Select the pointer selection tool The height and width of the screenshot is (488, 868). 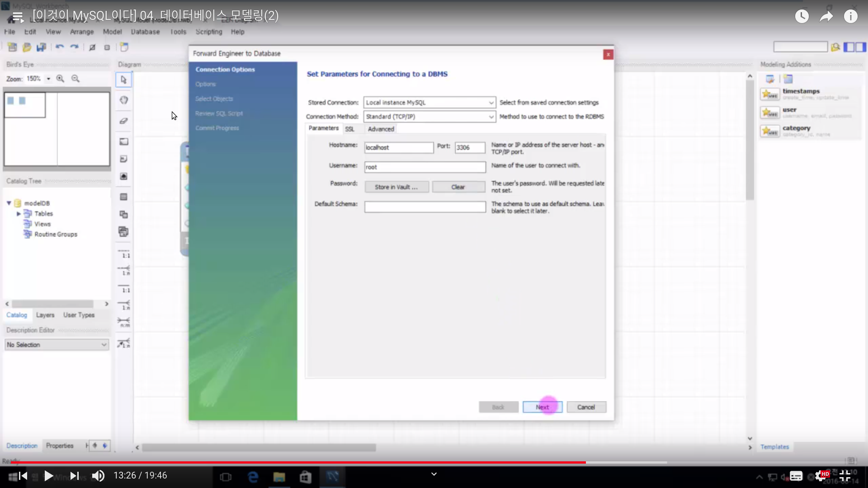(x=123, y=80)
